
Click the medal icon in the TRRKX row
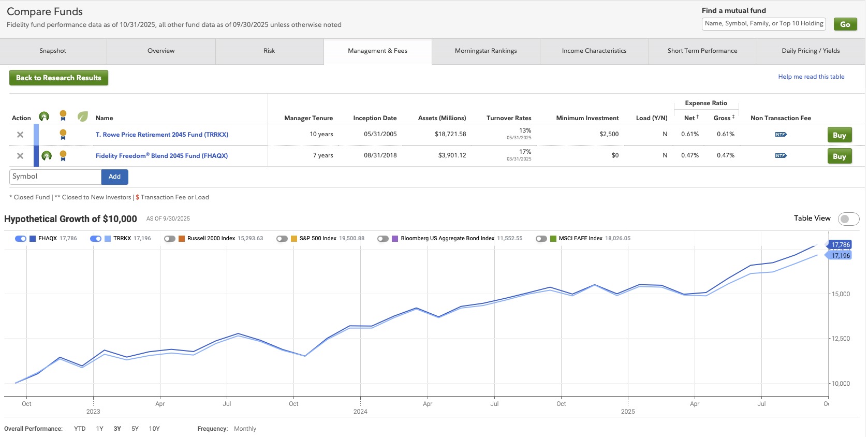(63, 135)
